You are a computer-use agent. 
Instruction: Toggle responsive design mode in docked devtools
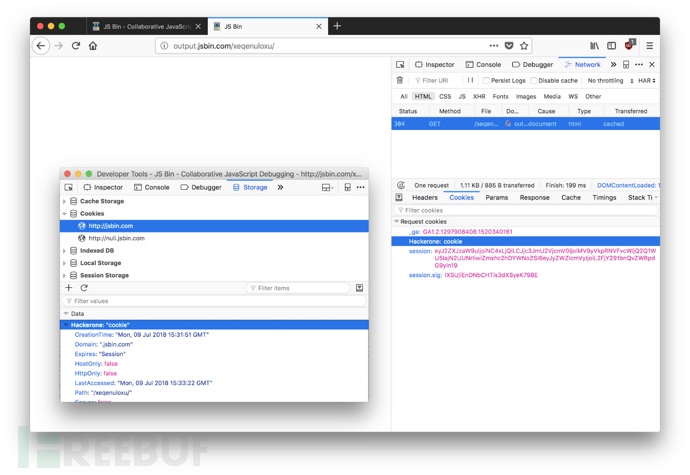(x=626, y=65)
